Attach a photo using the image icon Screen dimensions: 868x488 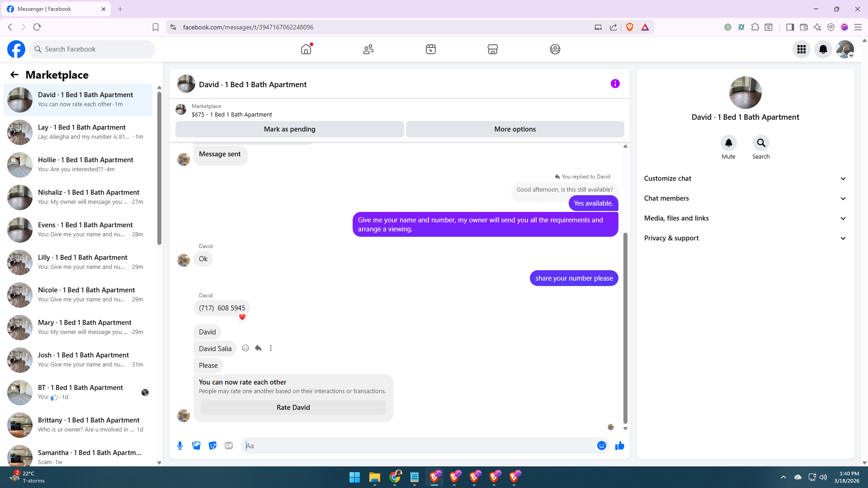coord(196,446)
